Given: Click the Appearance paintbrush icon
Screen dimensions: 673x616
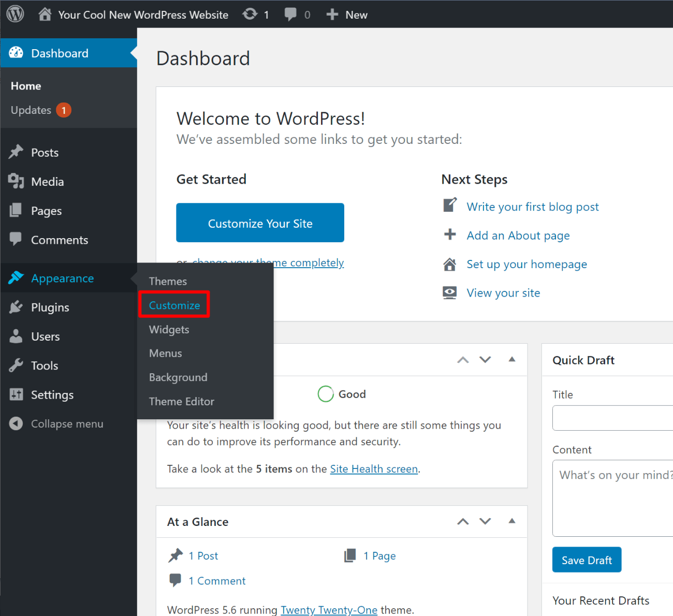Looking at the screenshot, I should (16, 277).
